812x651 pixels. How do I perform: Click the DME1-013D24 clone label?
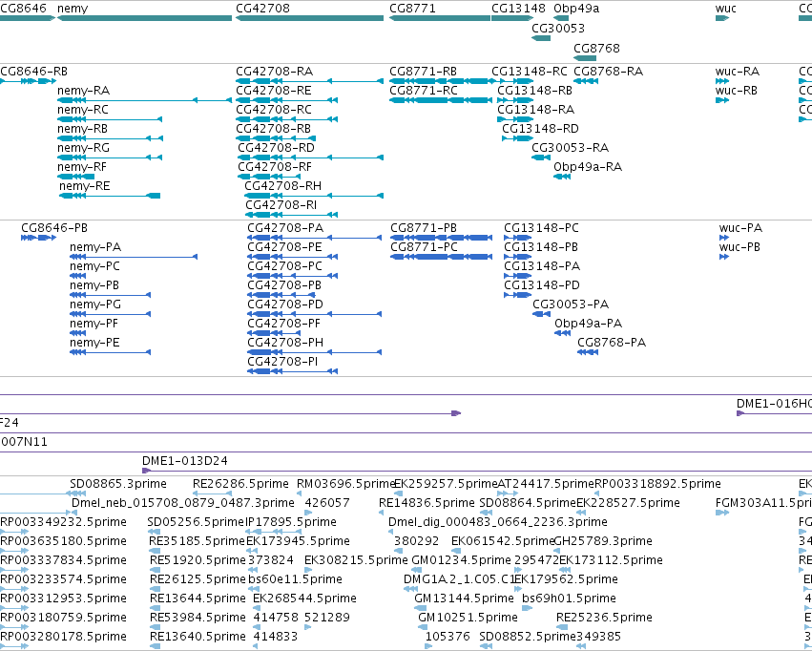(x=185, y=461)
